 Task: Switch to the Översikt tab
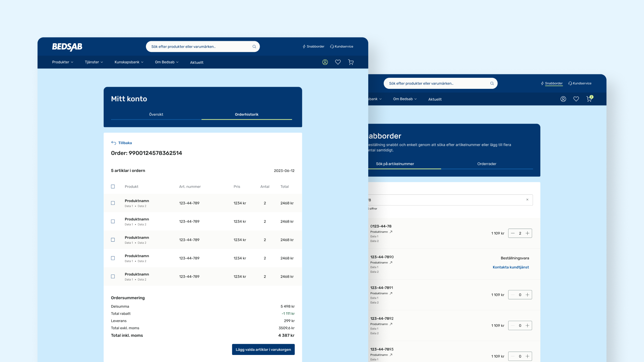(x=156, y=114)
